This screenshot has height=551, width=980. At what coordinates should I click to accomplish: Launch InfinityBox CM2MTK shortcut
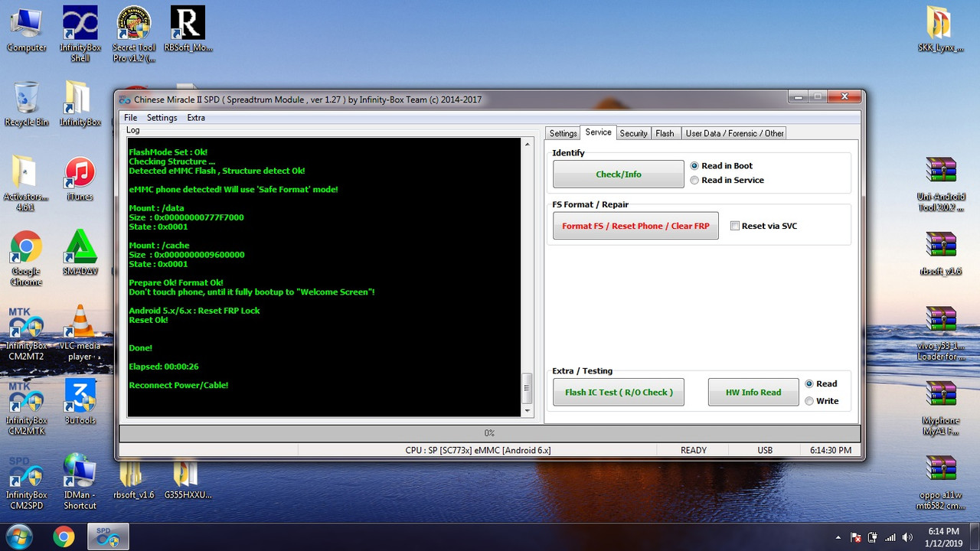(26, 408)
